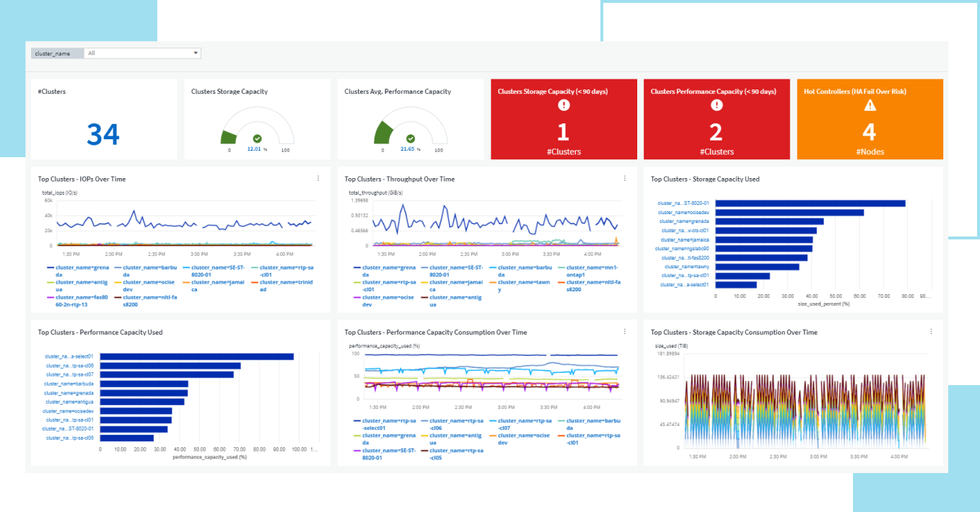Open the Throughput Over Time kebab menu
The image size is (980, 512).
pyautogui.click(x=625, y=178)
